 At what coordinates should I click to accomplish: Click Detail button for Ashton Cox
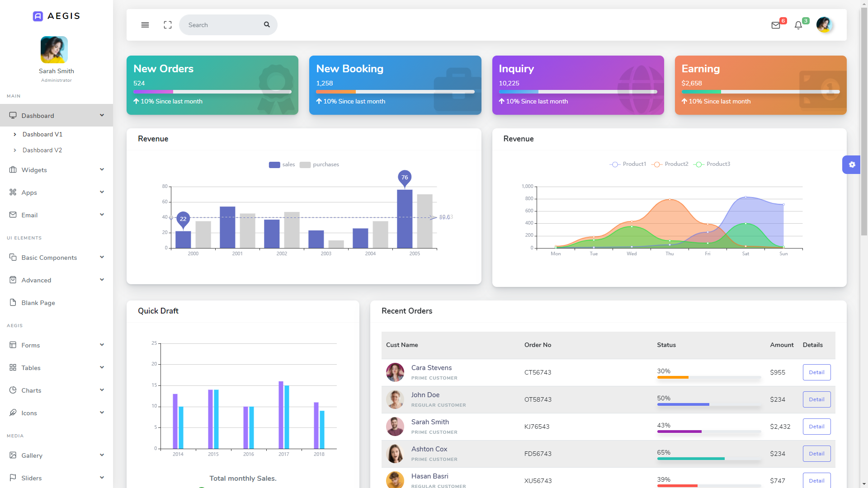[x=816, y=454]
